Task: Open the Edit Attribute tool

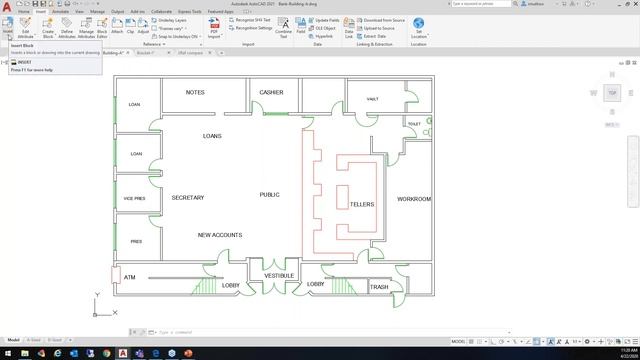Action: [25, 28]
